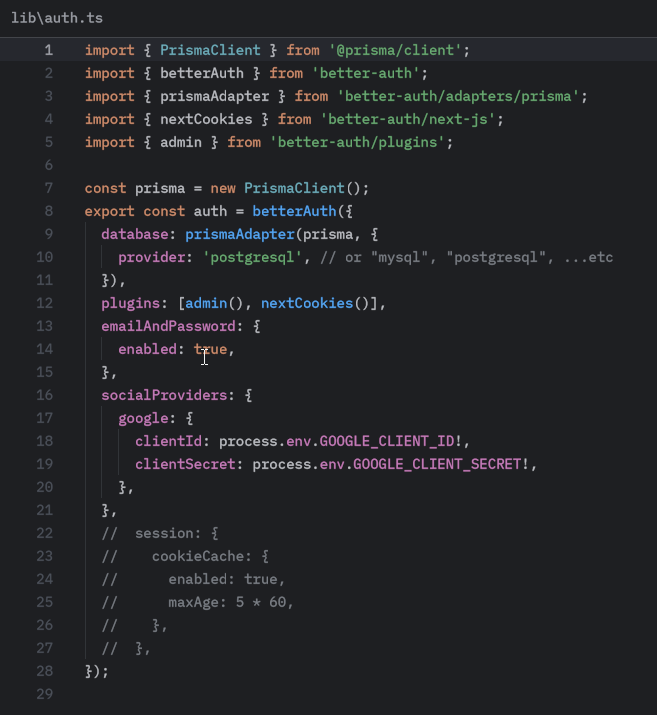Click the 'emailAndPassword' key on line 13
This screenshot has width=657, height=715.
pos(168,326)
